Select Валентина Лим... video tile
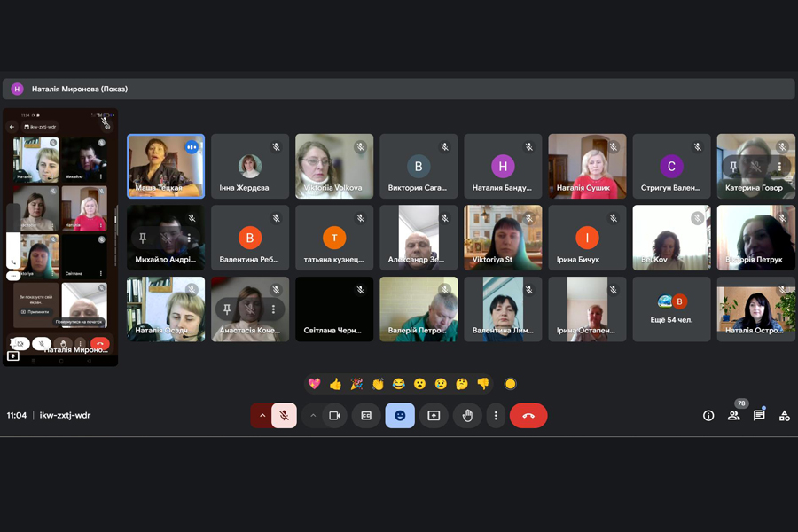The width and height of the screenshot is (798, 532). [503, 309]
